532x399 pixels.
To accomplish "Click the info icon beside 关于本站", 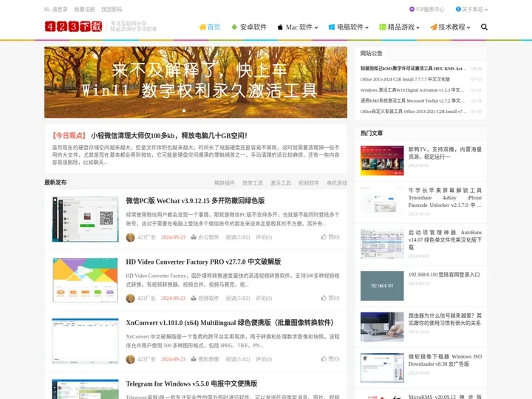I will click(458, 9).
